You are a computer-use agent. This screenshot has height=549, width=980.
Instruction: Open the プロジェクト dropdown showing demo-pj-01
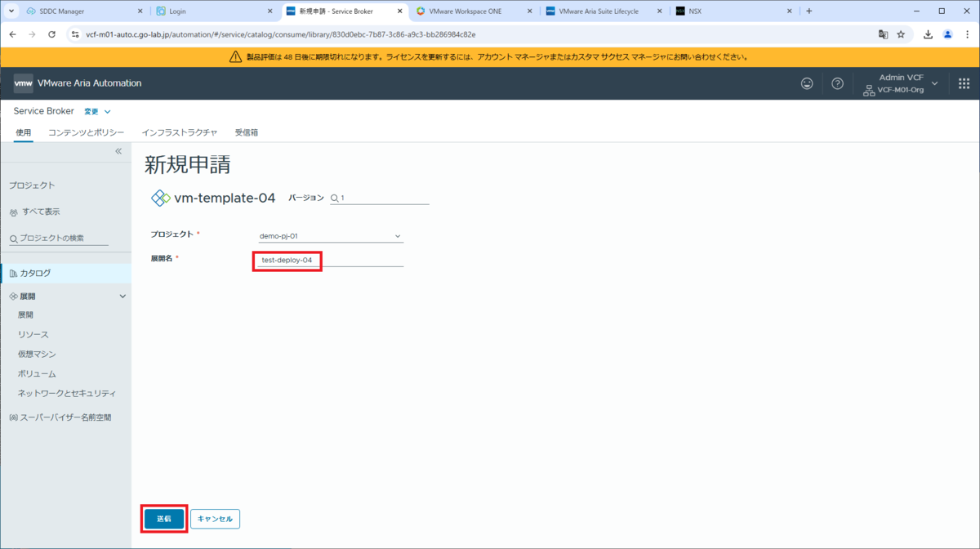point(331,236)
